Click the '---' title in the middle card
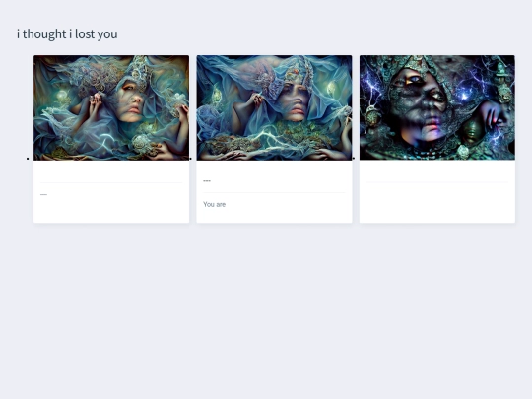The image size is (532, 399). pyautogui.click(x=207, y=181)
